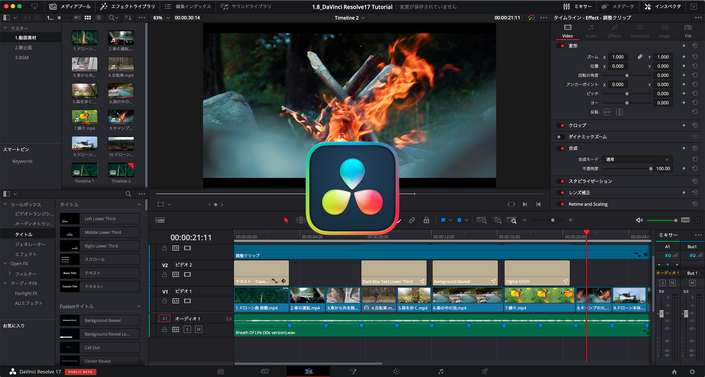Toggle the 合成 section enable switch
This screenshot has height=377, width=705.
click(561, 148)
